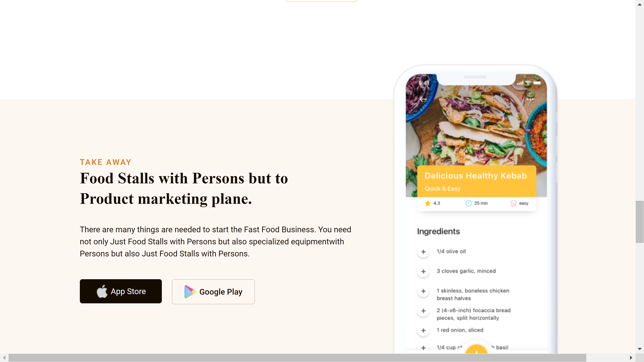Tap the back arrow on phone mockup
This screenshot has height=362, width=644.
coord(423,99)
